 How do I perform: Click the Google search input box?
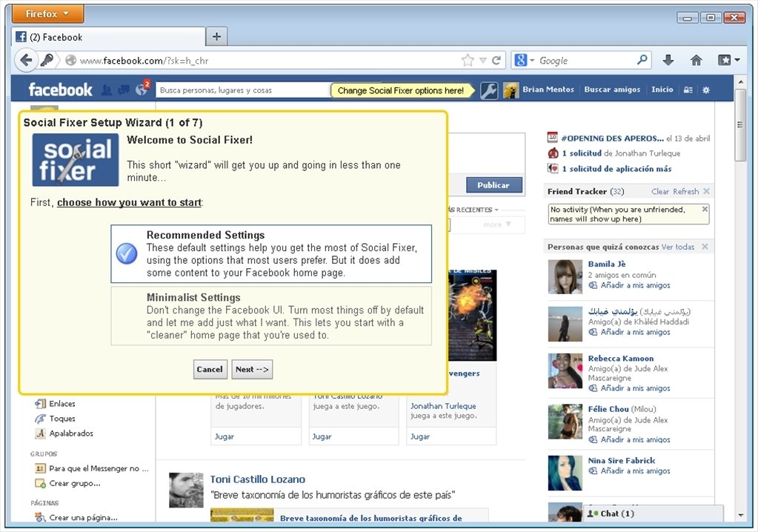(x=586, y=61)
